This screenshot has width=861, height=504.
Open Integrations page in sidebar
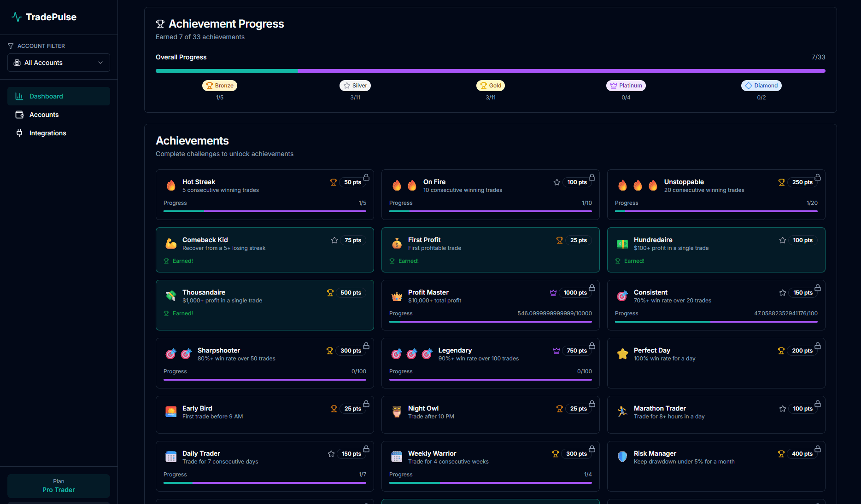click(x=47, y=133)
